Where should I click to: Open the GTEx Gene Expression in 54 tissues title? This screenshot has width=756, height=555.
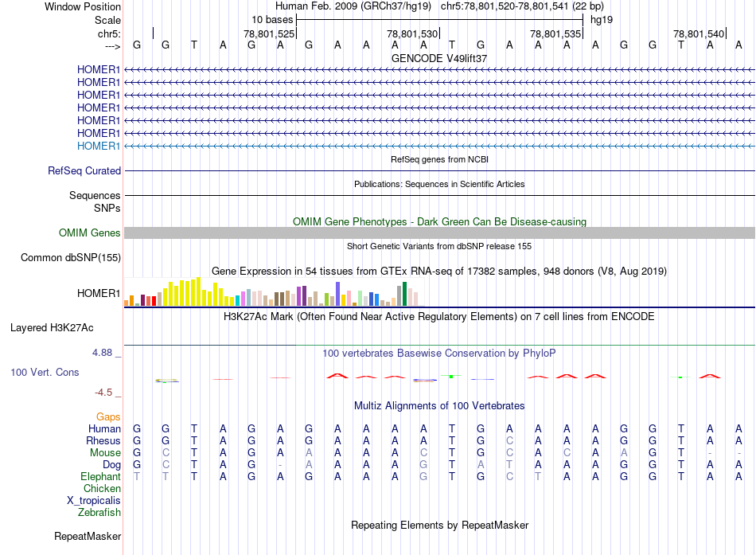[439, 272]
